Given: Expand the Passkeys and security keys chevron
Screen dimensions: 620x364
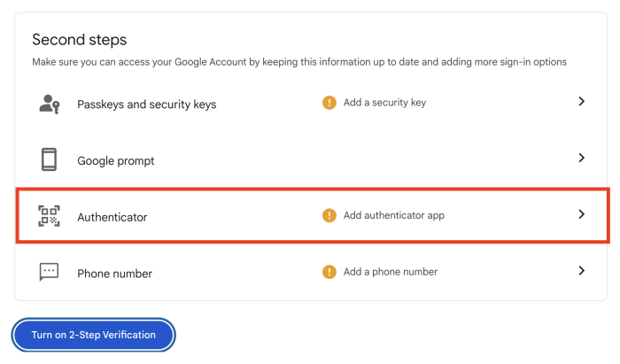Looking at the screenshot, I should point(582,102).
